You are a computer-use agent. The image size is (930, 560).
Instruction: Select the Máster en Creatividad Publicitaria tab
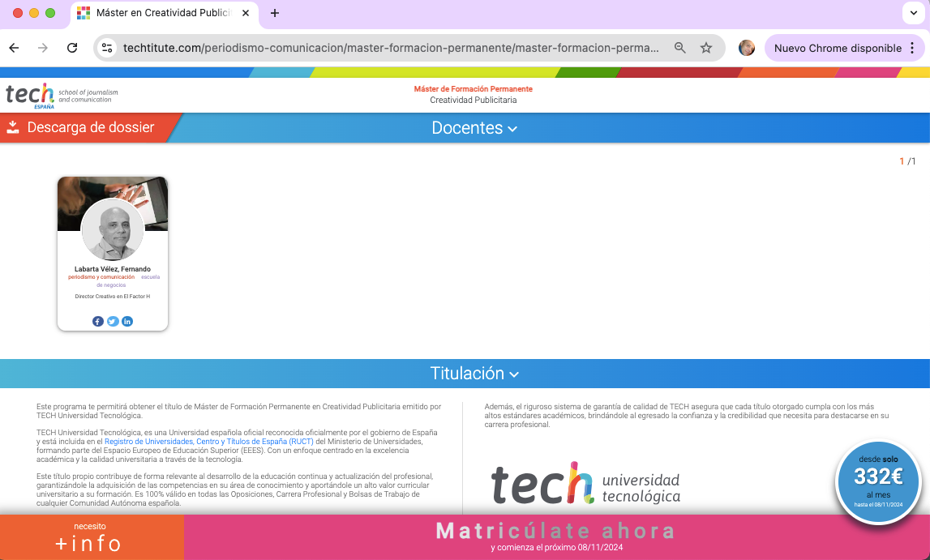coord(165,13)
